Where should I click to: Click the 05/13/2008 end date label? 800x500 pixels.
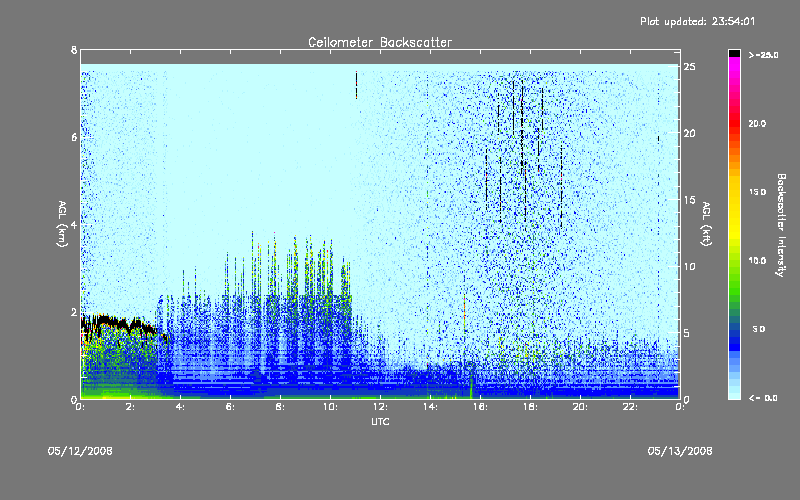680,451
